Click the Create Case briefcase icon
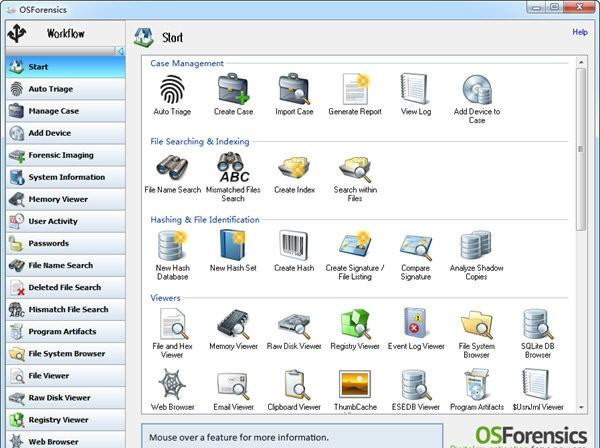 pos(233,90)
